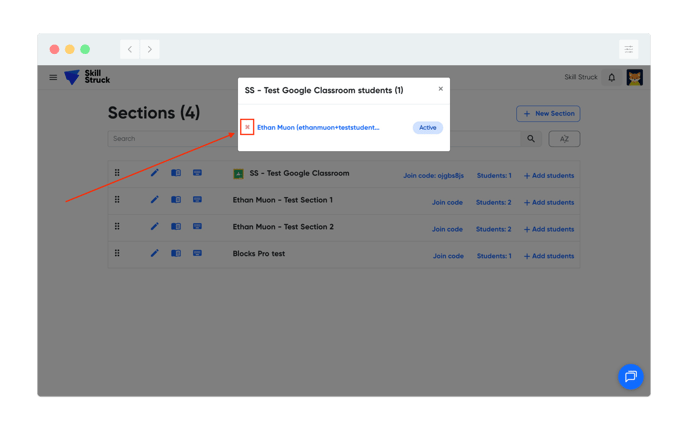The image size is (688, 430).
Task: Toggle A-Z sort order
Action: click(x=564, y=139)
